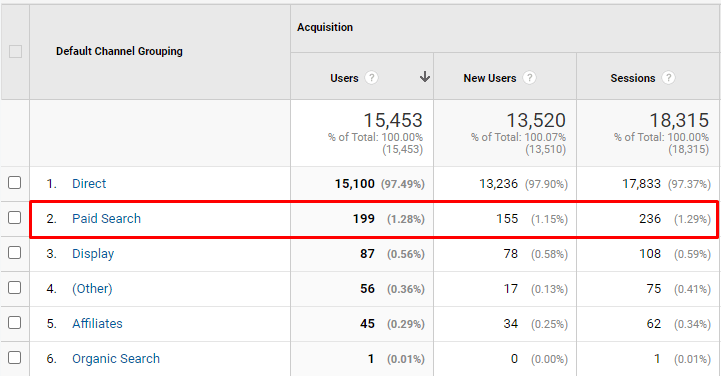
Task: Select Display users value 87
Action: tap(367, 253)
